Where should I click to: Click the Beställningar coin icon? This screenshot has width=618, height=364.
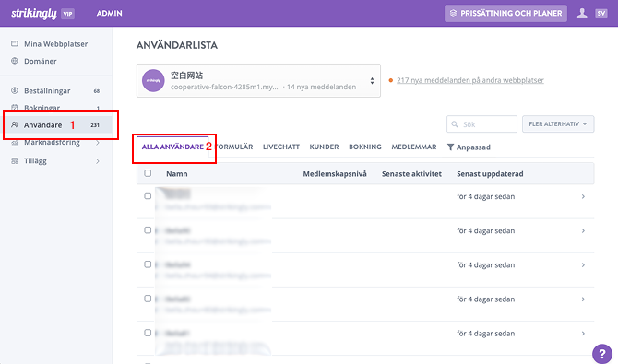[15, 90]
